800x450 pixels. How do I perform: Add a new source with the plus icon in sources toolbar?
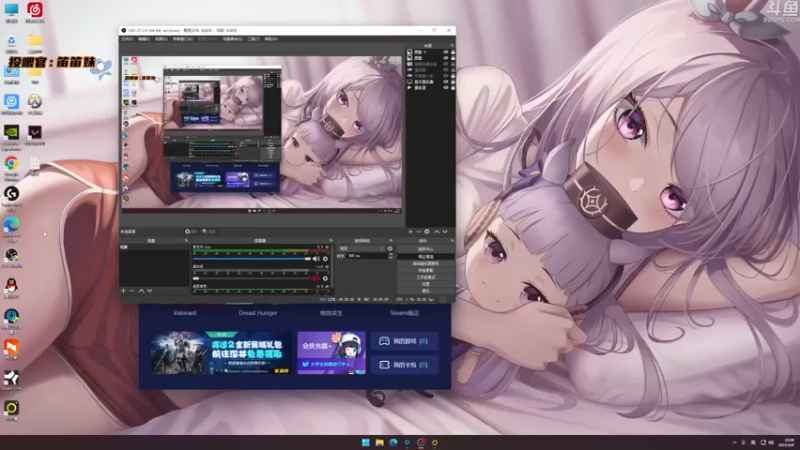410,232
